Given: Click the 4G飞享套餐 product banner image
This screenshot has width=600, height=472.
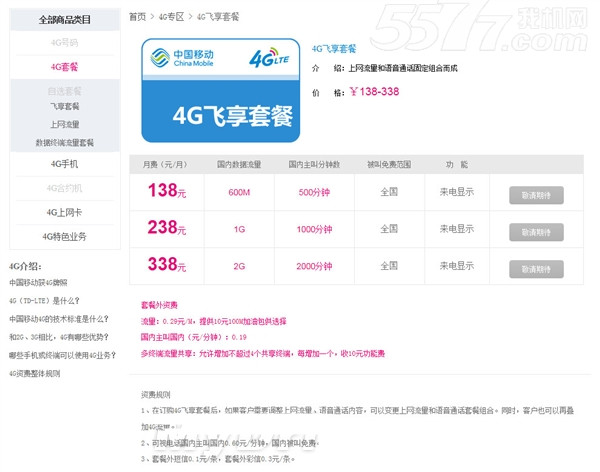Looking at the screenshot, I should tap(221, 90).
